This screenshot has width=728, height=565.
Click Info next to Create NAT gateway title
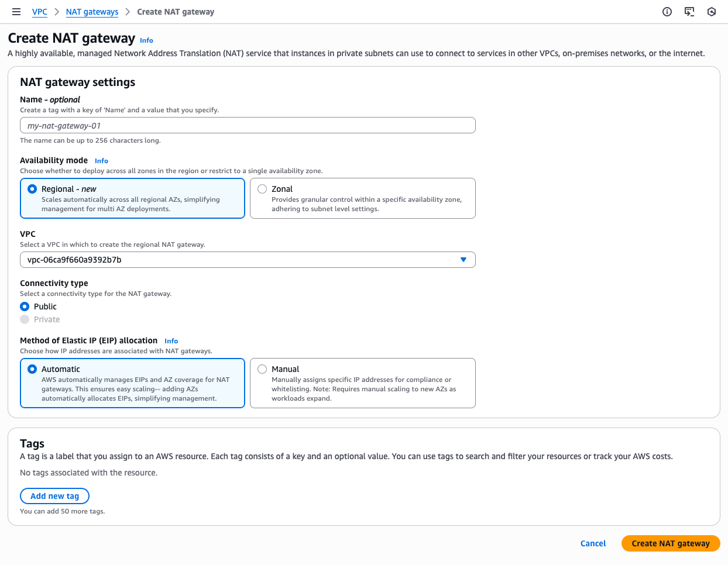pos(146,40)
